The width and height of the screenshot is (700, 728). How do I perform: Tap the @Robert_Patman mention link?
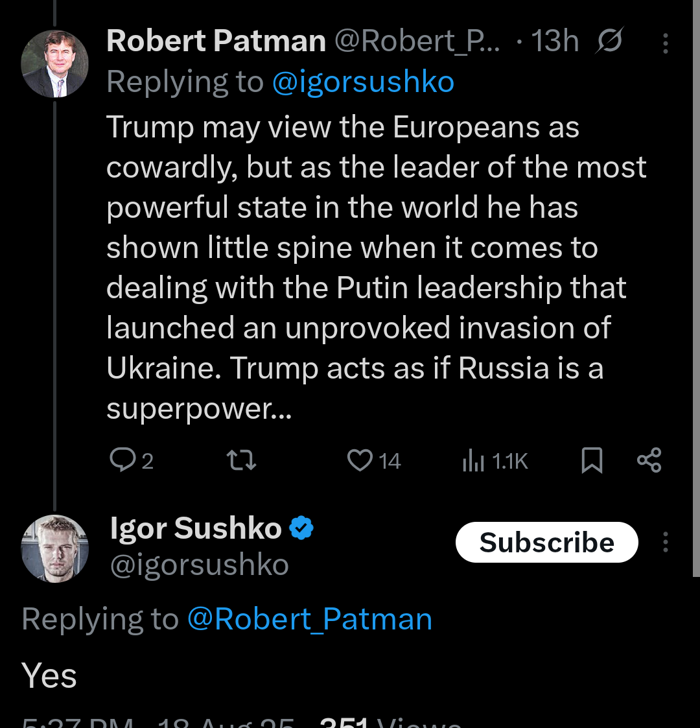pyautogui.click(x=310, y=619)
